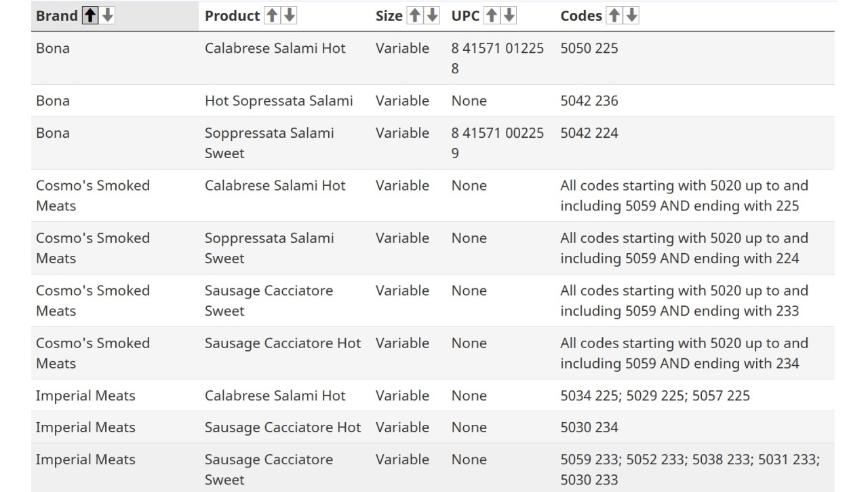Click Imperial Meats Sausage Cacciatore Sweet product
Screen dimensions: 868x492
pyautogui.click(x=269, y=470)
